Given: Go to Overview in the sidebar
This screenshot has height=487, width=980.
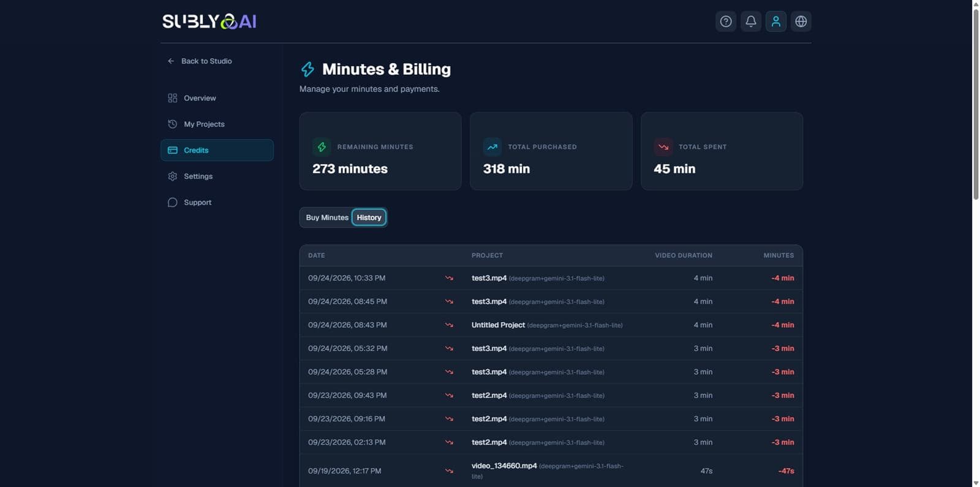Looking at the screenshot, I should pyautogui.click(x=217, y=98).
